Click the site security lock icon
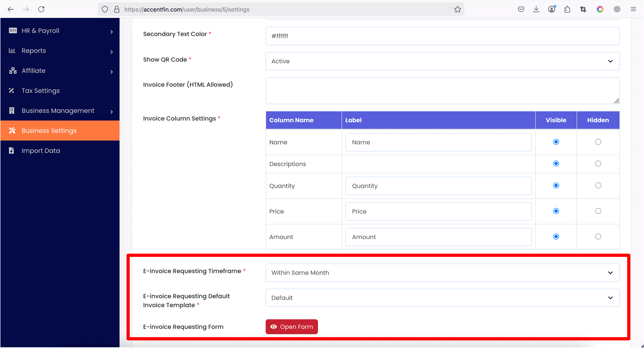 117,9
